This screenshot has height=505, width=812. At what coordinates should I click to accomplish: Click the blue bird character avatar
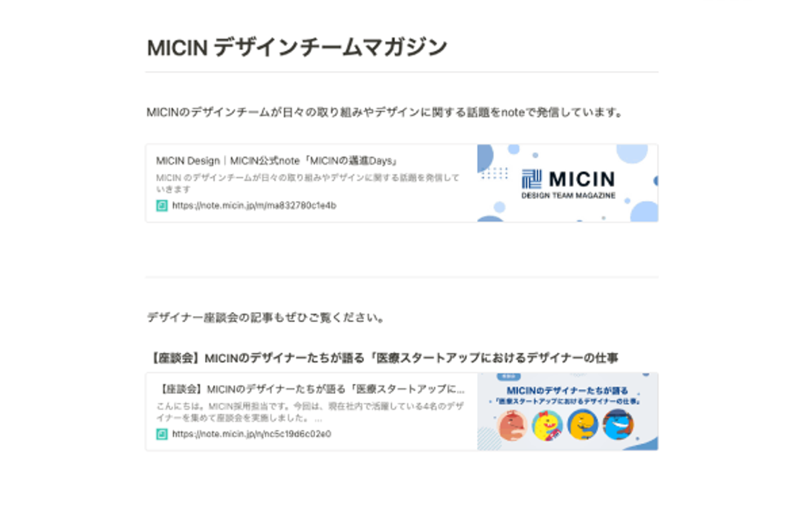[618, 425]
